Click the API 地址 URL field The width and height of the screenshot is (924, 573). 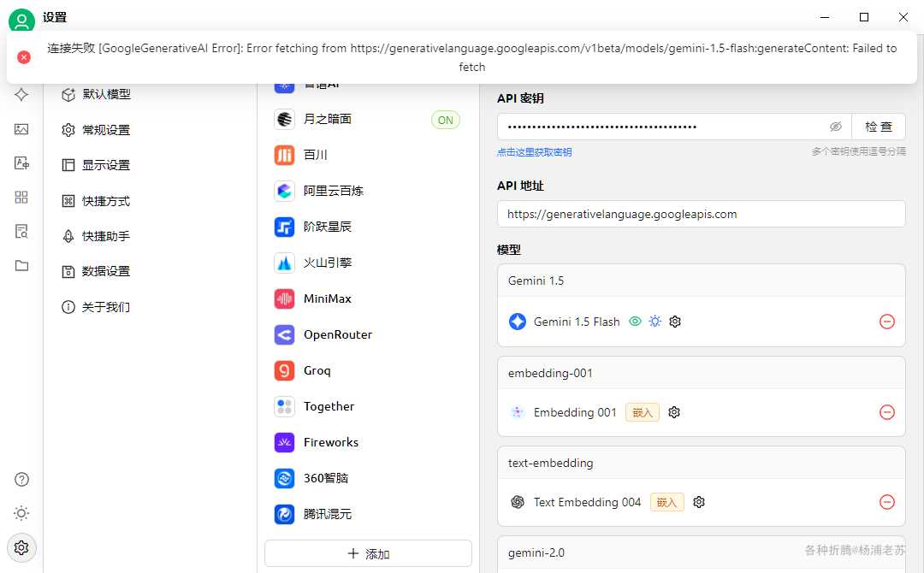click(702, 214)
